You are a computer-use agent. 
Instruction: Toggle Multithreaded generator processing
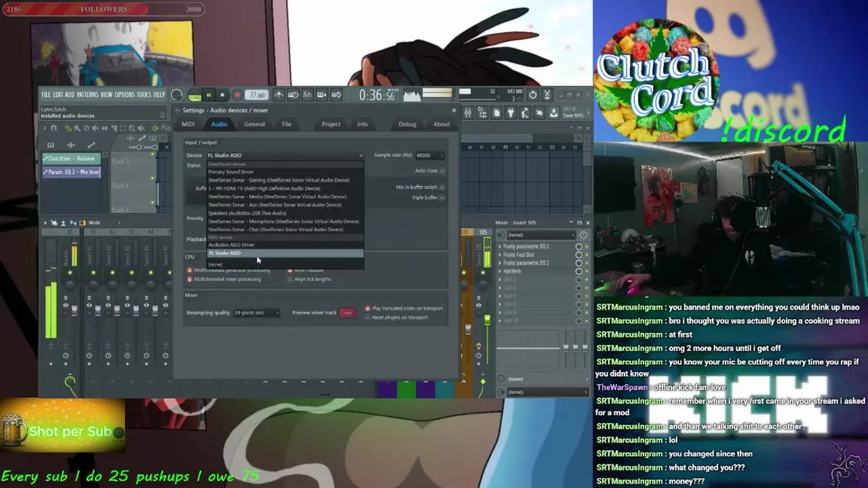coord(189,270)
